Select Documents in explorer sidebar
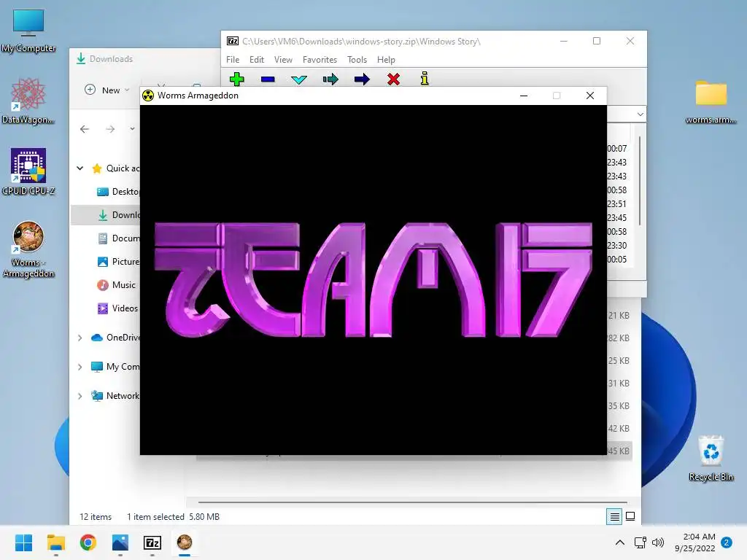This screenshot has height=560, width=747. (x=119, y=238)
